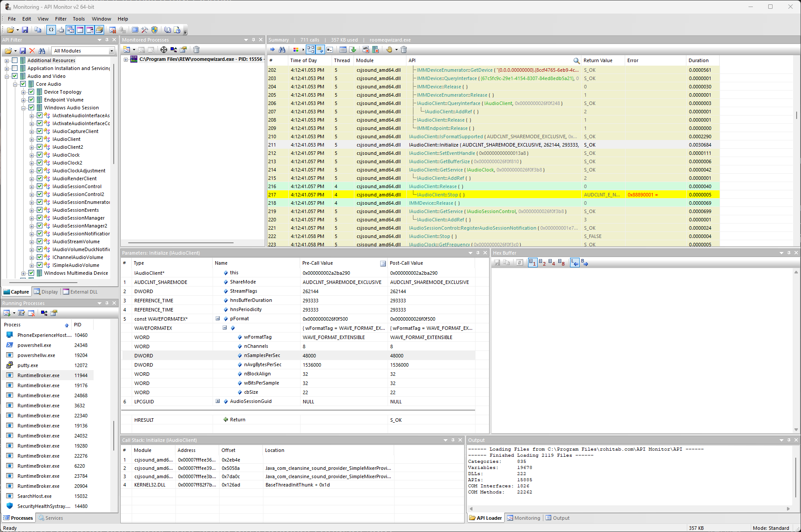Click the main toolbar Open folder icon

(x=10, y=30)
